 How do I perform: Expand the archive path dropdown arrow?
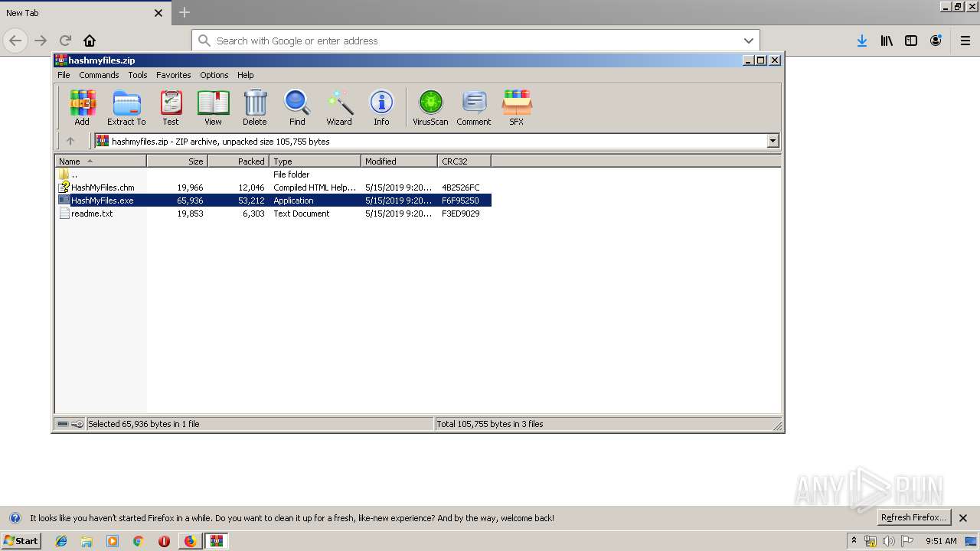tap(773, 141)
